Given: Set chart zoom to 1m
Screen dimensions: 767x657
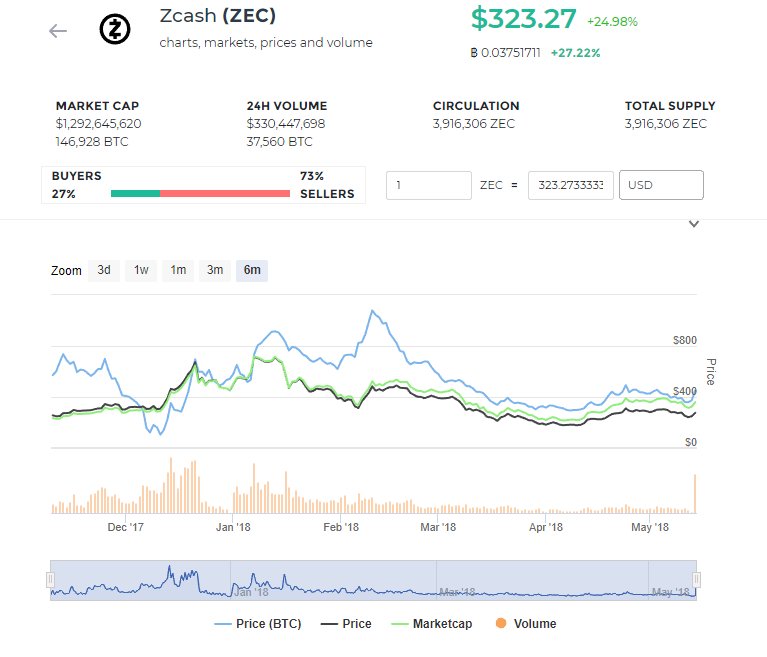Looking at the screenshot, I should click(x=178, y=270).
